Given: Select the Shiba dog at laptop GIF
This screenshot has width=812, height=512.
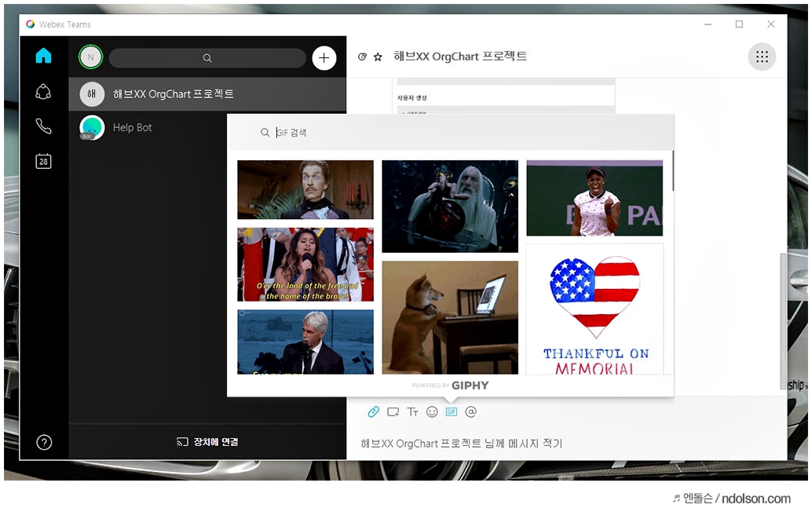Looking at the screenshot, I should [450, 317].
